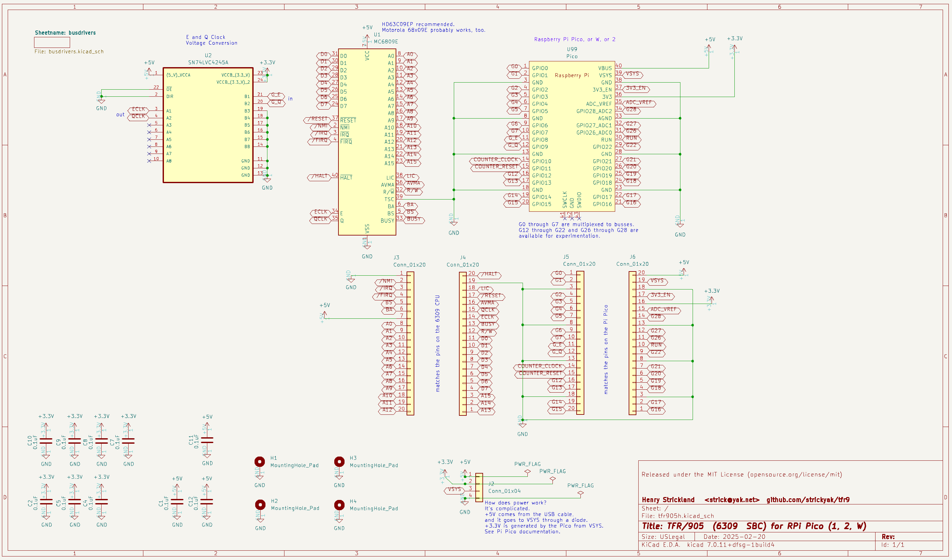Select mounting hole H2 pad symbol
The image size is (952, 560).
tap(260, 504)
